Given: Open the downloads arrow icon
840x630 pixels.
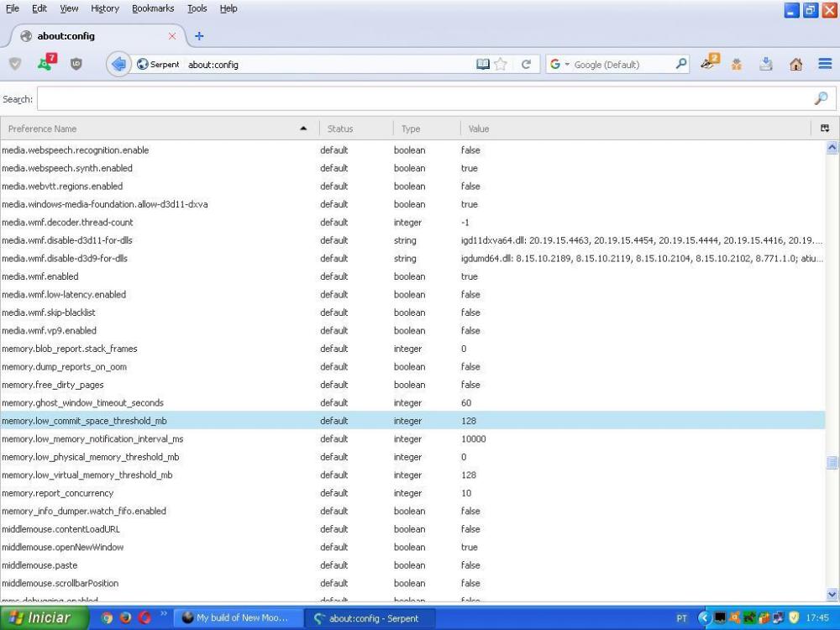Looking at the screenshot, I should coord(766,64).
